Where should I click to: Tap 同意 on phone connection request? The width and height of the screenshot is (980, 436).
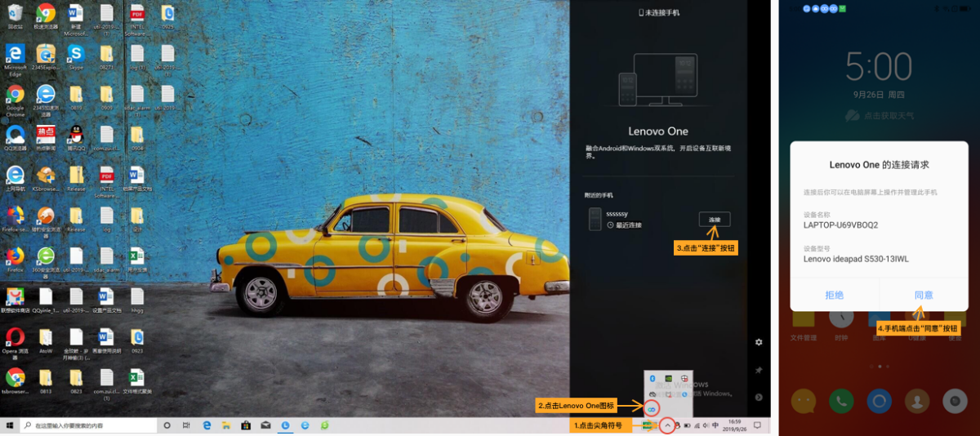924,295
